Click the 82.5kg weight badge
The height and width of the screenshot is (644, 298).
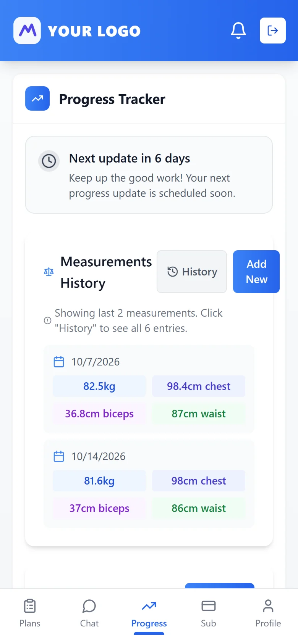coord(99,386)
